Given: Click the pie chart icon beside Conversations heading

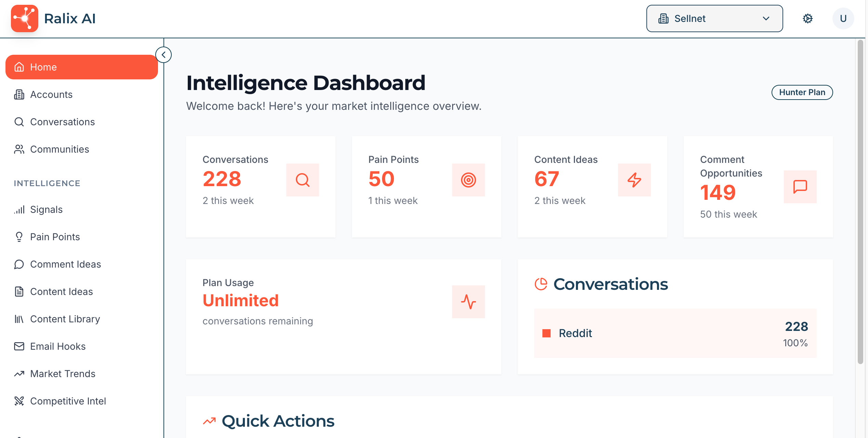Looking at the screenshot, I should pos(541,284).
